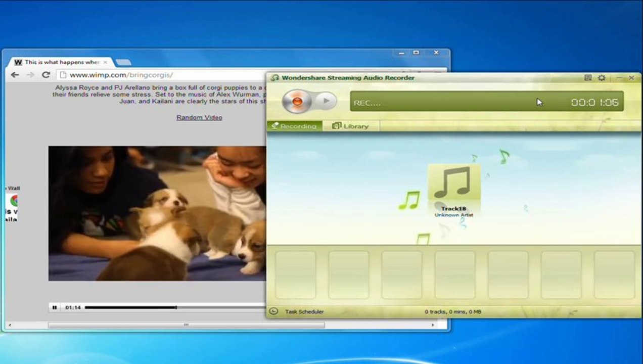643x364 pixels.
Task: Click the Chrome address bar with wimp.com URL
Action: click(161, 75)
